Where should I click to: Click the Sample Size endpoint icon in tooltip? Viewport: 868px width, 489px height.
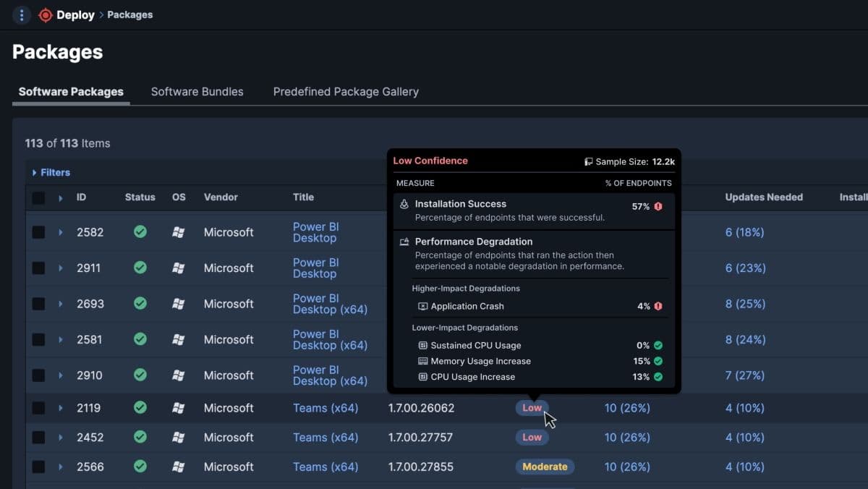pyautogui.click(x=589, y=162)
